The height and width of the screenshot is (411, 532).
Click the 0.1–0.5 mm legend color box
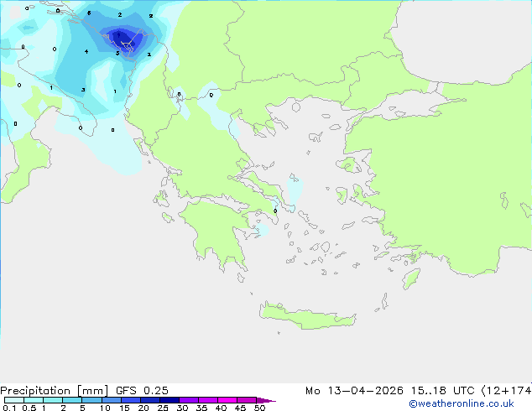[x=14, y=400]
